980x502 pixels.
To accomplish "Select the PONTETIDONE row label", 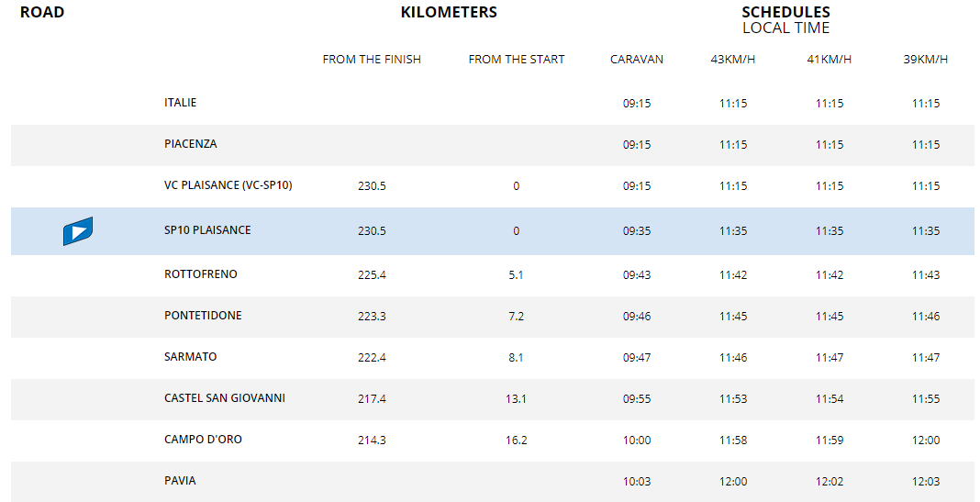I will (x=203, y=315).
